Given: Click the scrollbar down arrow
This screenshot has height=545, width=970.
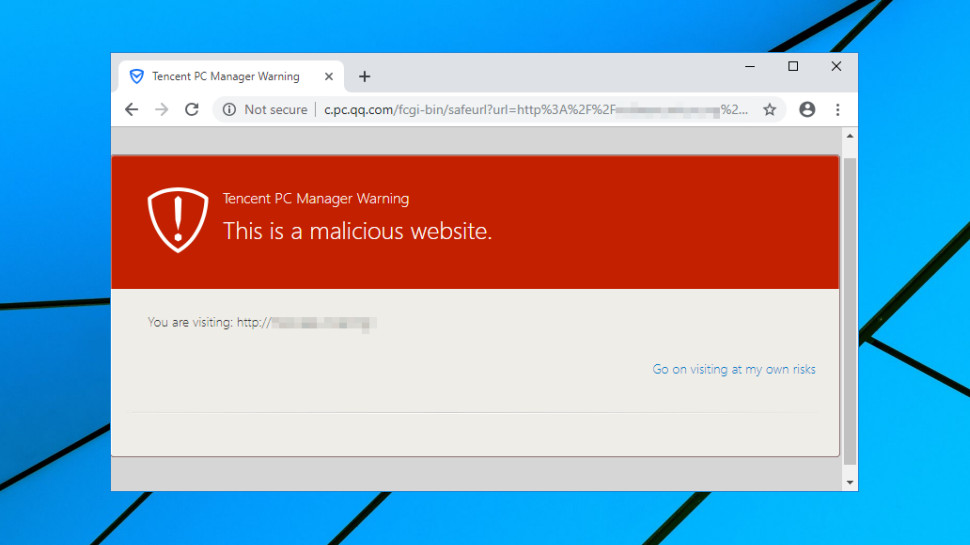Looking at the screenshot, I should (x=850, y=483).
